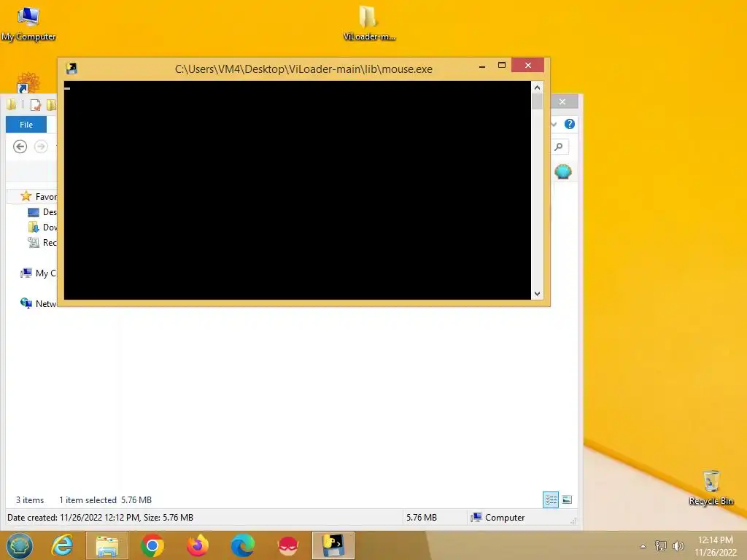Click the blue shell icon in Explorer
Viewport: 747px width, 560px height.
[x=562, y=172]
